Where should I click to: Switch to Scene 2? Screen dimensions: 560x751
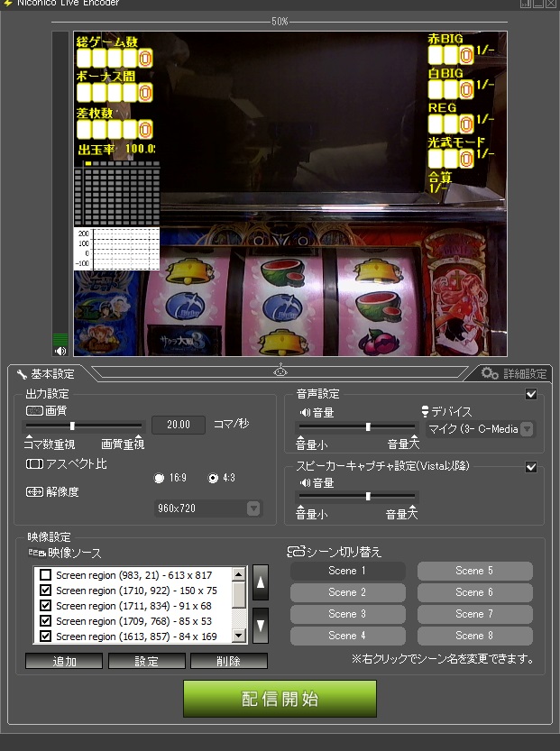click(348, 592)
